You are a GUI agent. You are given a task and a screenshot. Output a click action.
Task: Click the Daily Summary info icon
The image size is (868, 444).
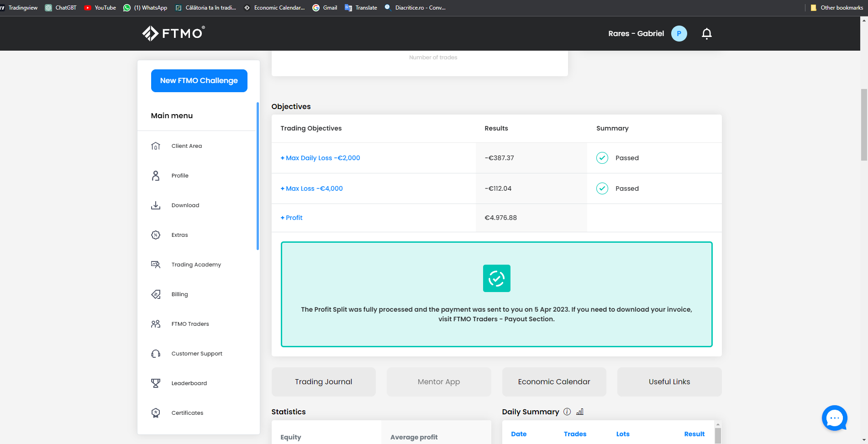pos(567,412)
